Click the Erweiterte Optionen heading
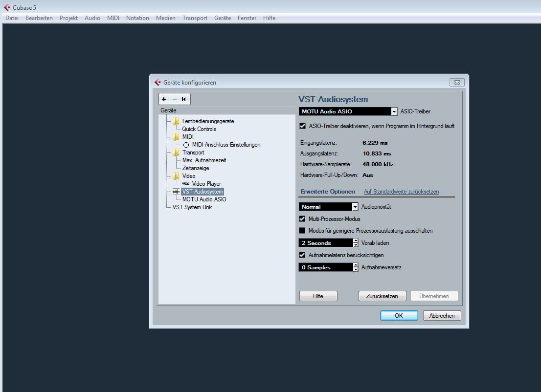The width and height of the screenshot is (541, 392). coord(328,191)
